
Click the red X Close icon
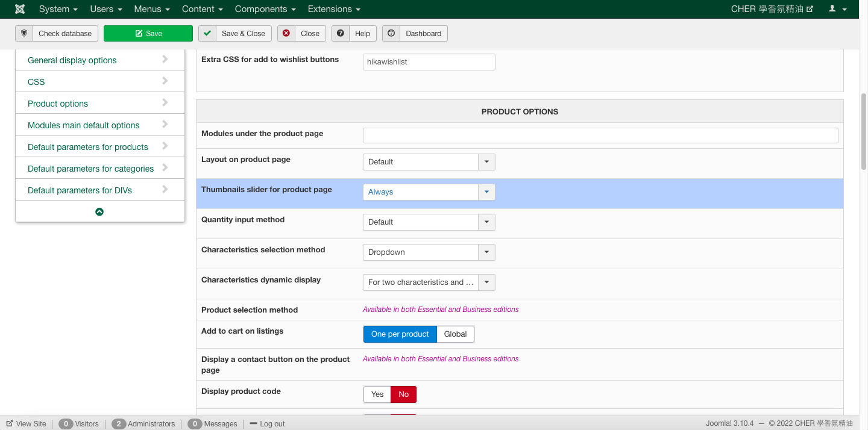286,33
